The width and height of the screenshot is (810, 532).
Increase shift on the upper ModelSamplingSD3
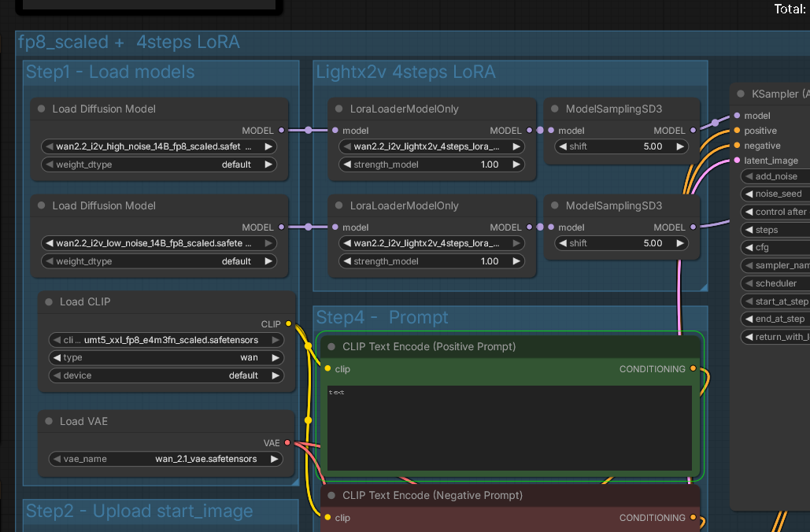[680, 146]
